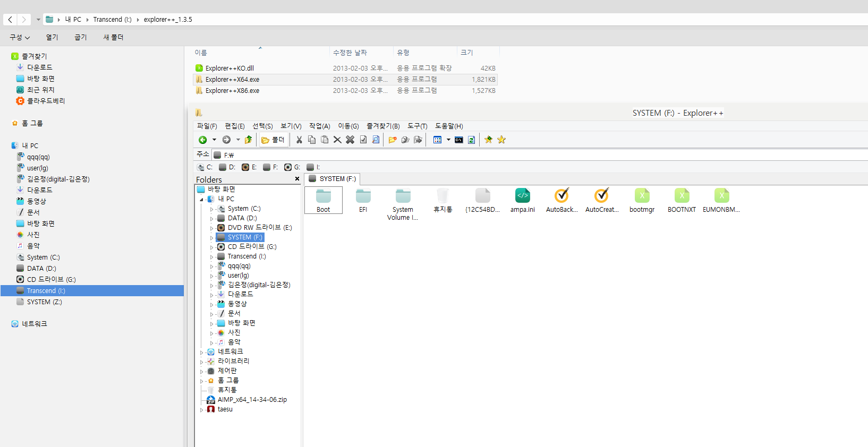Expand 제어판 in Folders tree
This screenshot has width=868, height=447.
pos(201,372)
